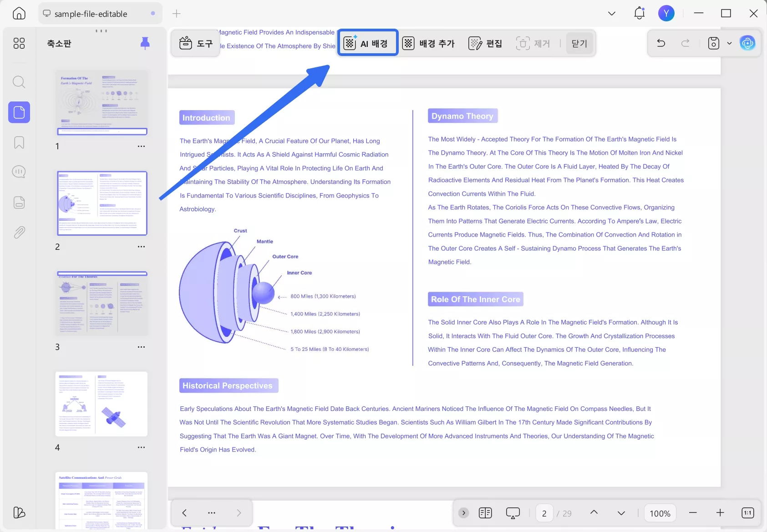The image size is (767, 532).
Task: Save the document with save icon
Action: 714,43
